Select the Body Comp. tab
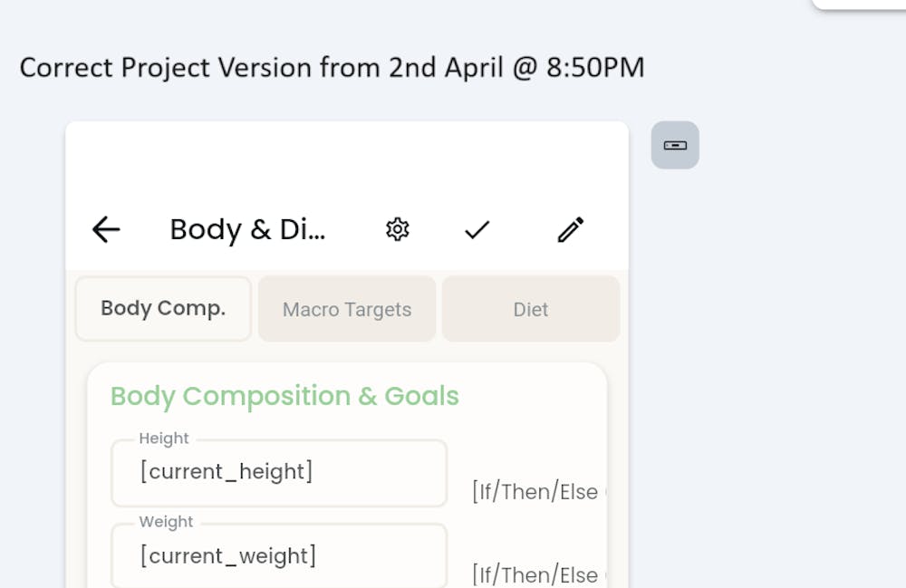Viewport: 906px width, 588px height. click(x=163, y=308)
